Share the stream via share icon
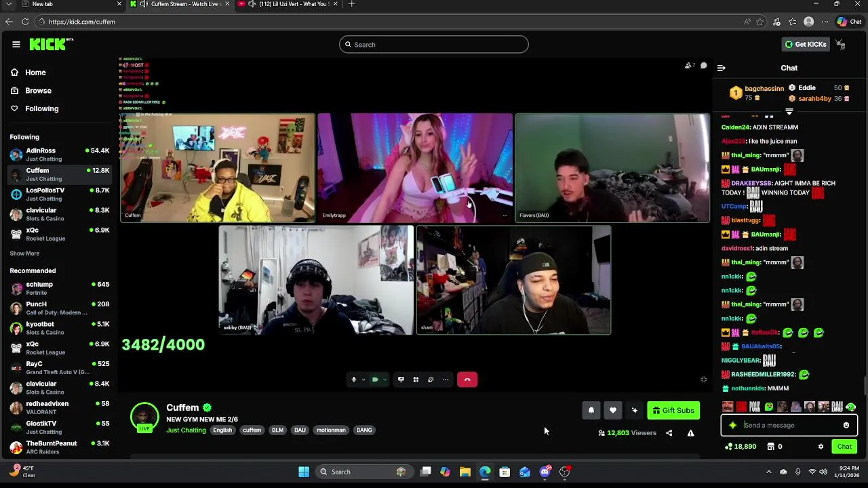868x488 pixels. click(669, 433)
